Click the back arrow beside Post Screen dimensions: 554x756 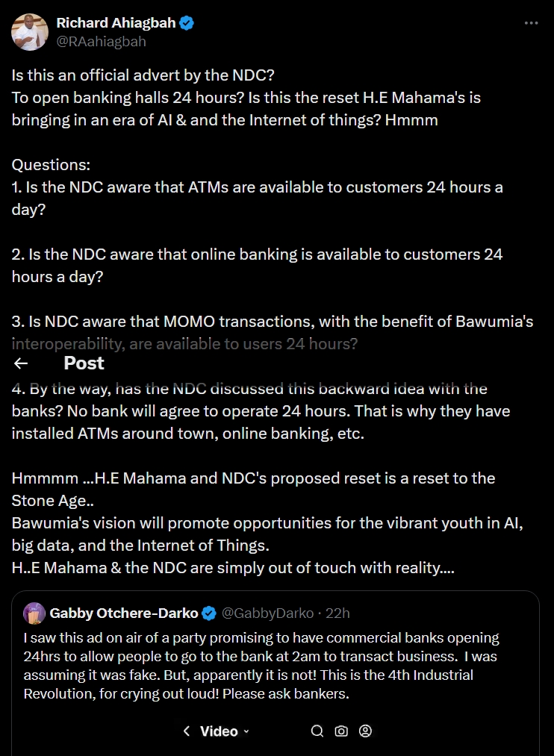22,363
